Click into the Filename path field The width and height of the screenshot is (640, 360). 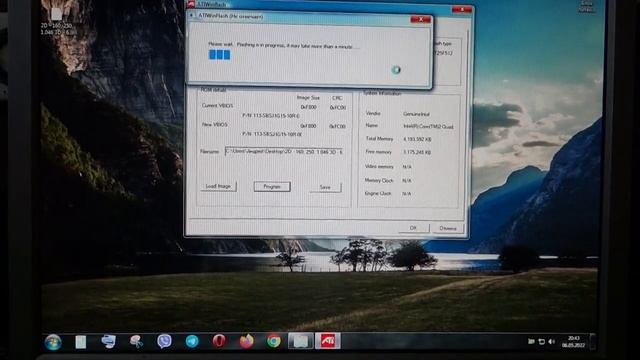(284, 151)
